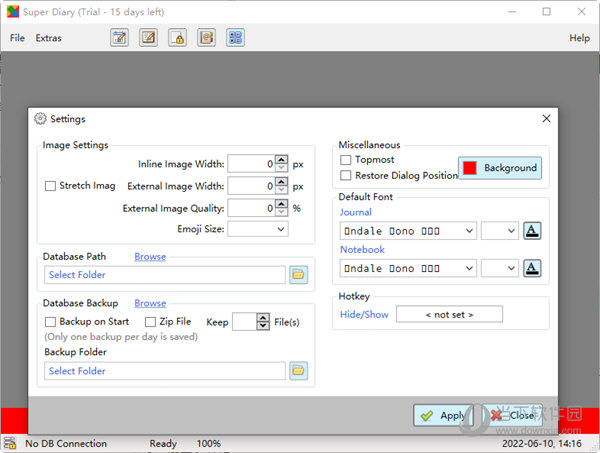This screenshot has width=600, height=453.
Task: Click Browse link for Database Backup
Action: click(150, 303)
